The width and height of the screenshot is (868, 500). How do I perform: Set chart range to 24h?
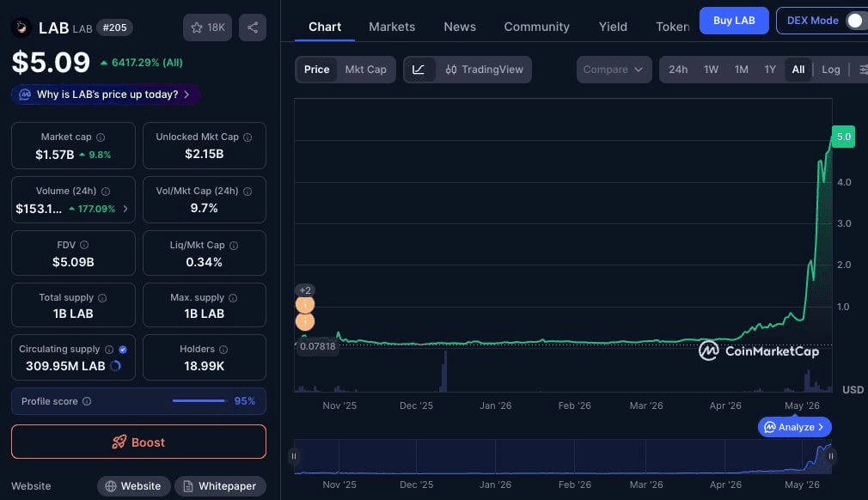click(678, 70)
